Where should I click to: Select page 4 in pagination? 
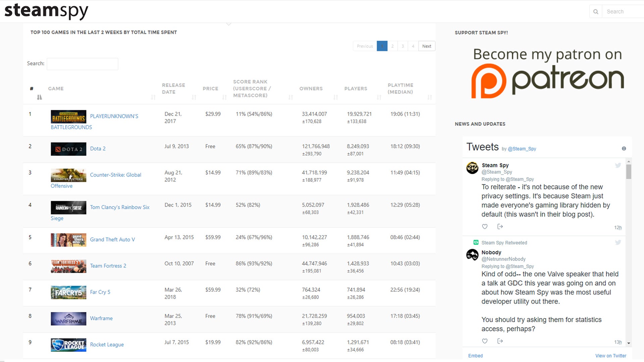click(x=413, y=46)
